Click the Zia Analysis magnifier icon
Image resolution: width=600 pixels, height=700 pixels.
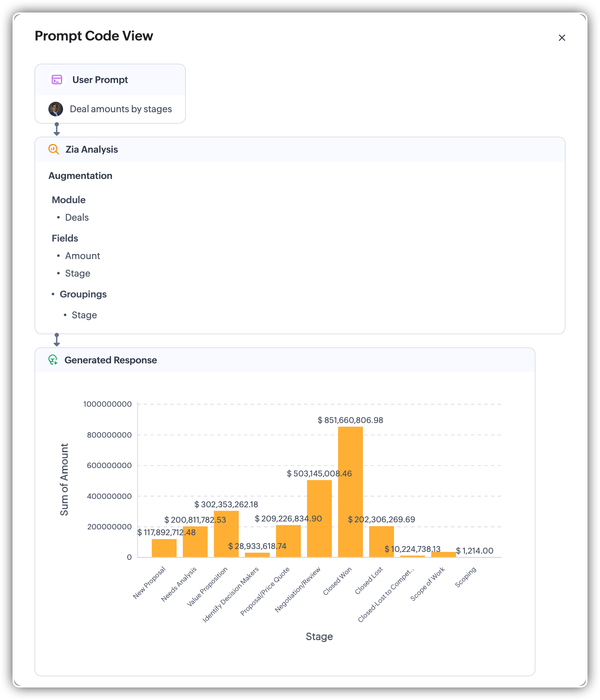[54, 149]
